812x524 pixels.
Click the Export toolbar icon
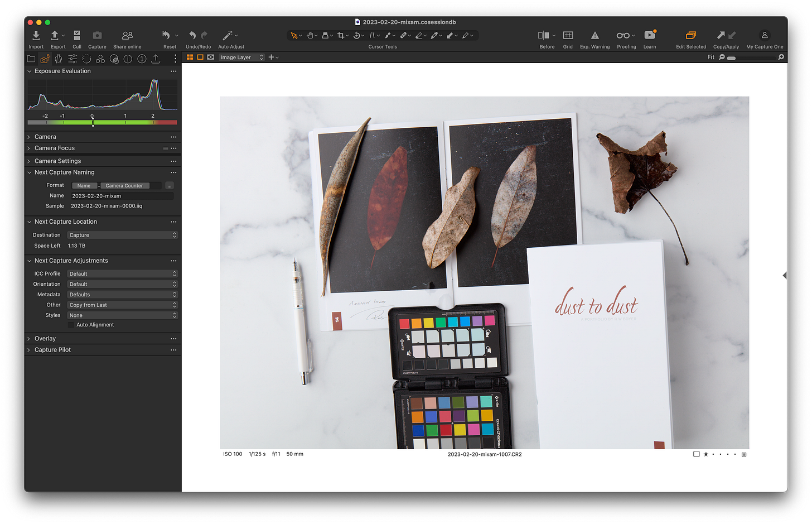point(55,36)
